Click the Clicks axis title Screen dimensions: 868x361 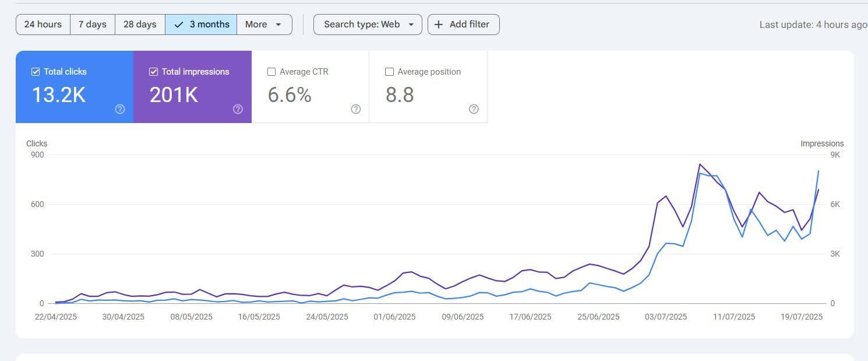[37, 143]
